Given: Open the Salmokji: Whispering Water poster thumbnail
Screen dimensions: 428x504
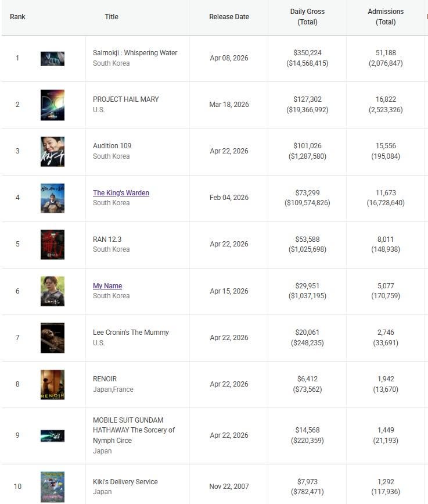Looking at the screenshot, I should (52, 58).
